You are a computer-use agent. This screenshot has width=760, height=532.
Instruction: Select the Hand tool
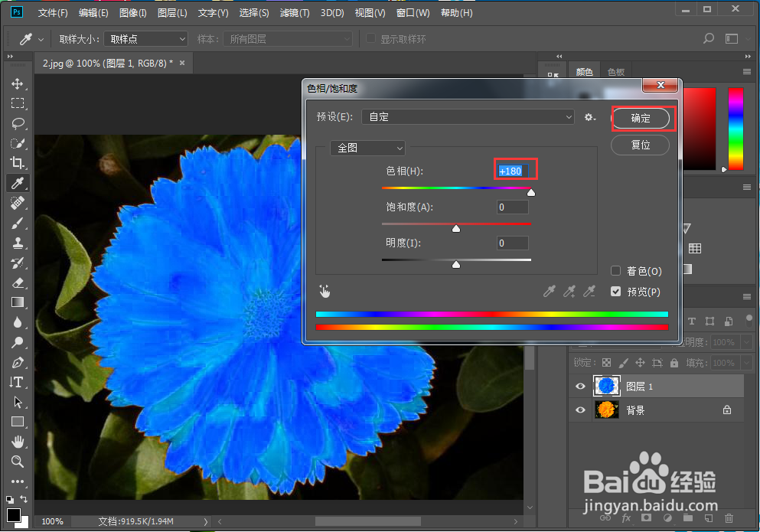pyautogui.click(x=18, y=442)
